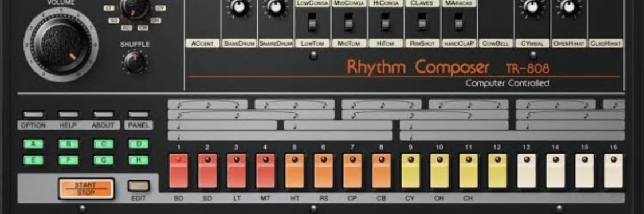Select pattern bank B
644x214 pixels.
pyautogui.click(x=68, y=144)
